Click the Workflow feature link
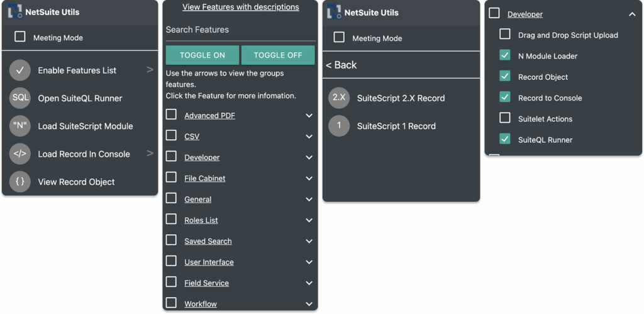Screen dimensions: 644x314 click(x=201, y=304)
